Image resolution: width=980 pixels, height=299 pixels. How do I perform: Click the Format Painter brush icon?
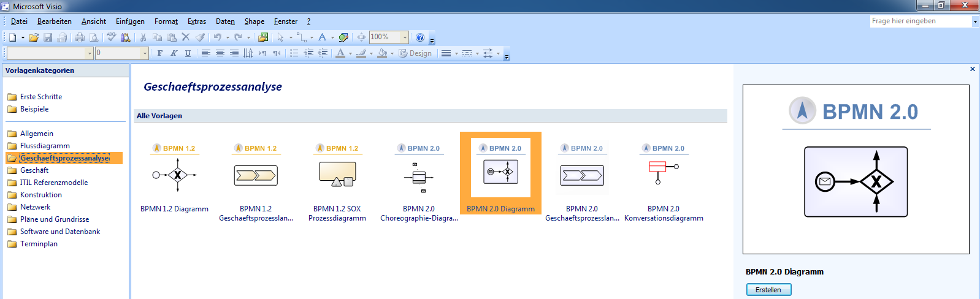pyautogui.click(x=200, y=37)
